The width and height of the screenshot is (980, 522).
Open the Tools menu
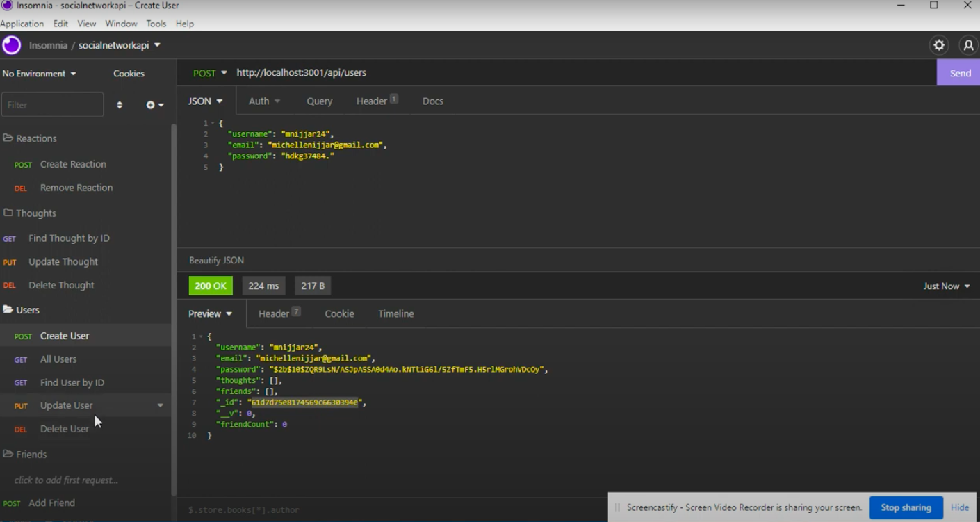tap(156, 23)
